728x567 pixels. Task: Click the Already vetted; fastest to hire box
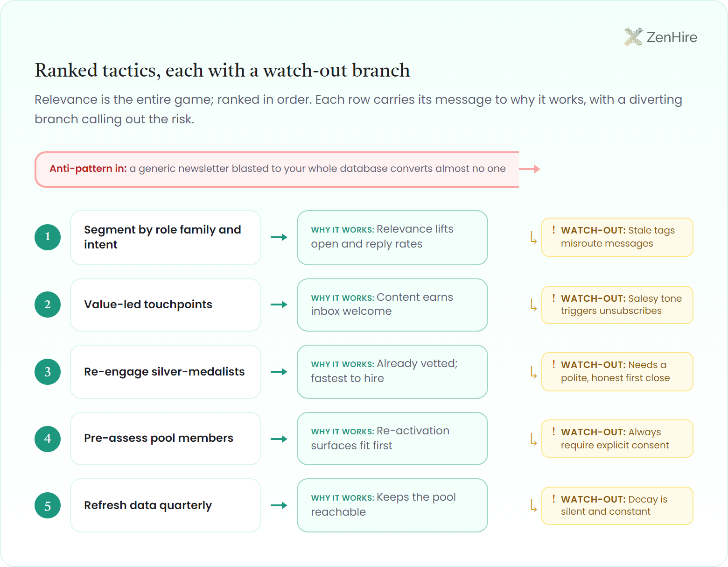[x=392, y=372]
